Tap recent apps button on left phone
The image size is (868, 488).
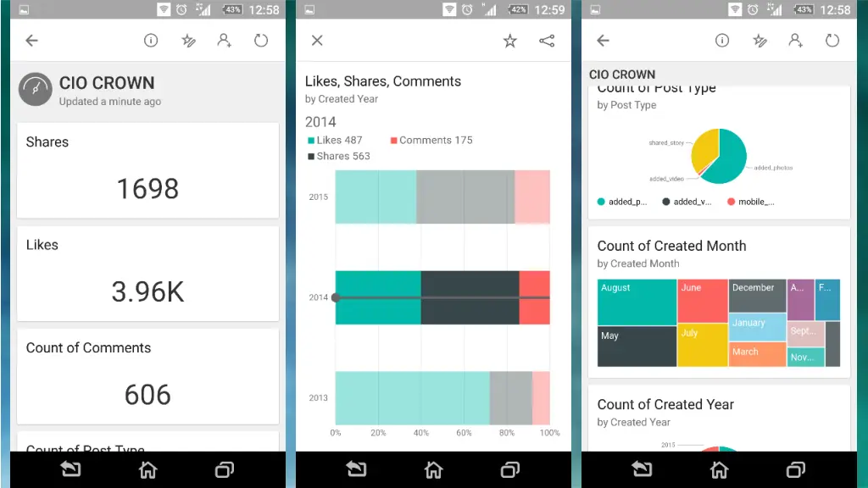225,469
